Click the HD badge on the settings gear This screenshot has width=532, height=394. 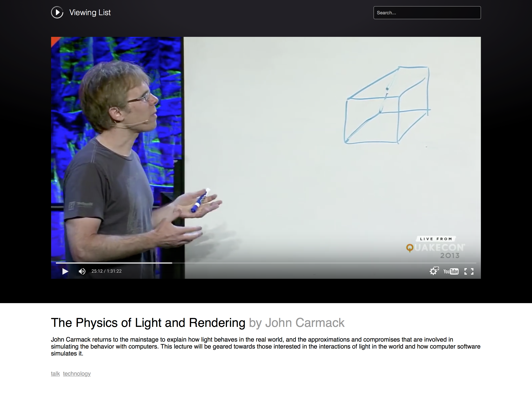[x=436, y=268]
